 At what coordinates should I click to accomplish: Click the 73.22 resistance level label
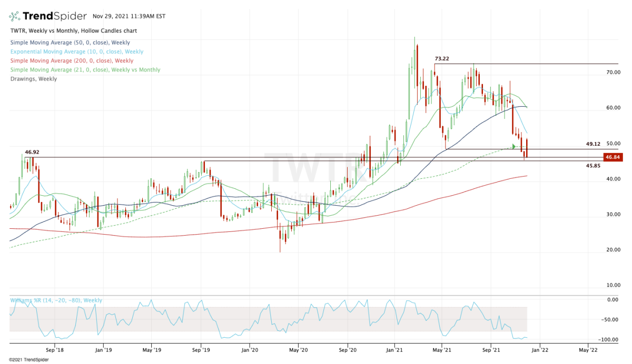[442, 59]
